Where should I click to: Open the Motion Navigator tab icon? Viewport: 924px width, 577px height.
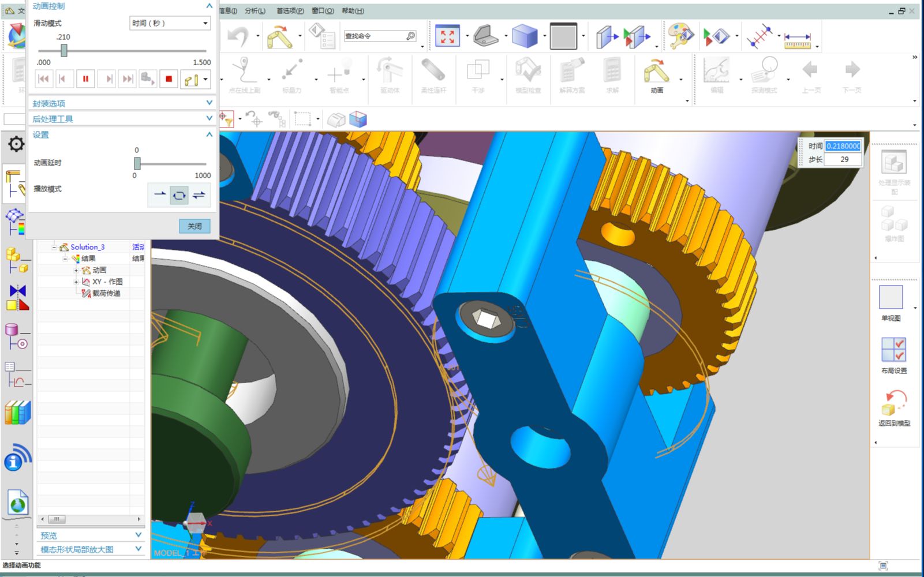point(16,182)
